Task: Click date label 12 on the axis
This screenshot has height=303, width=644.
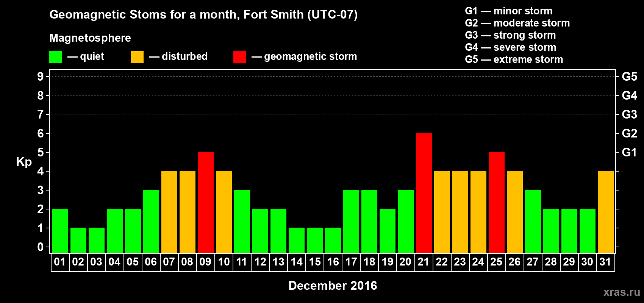Action: pyautogui.click(x=260, y=262)
